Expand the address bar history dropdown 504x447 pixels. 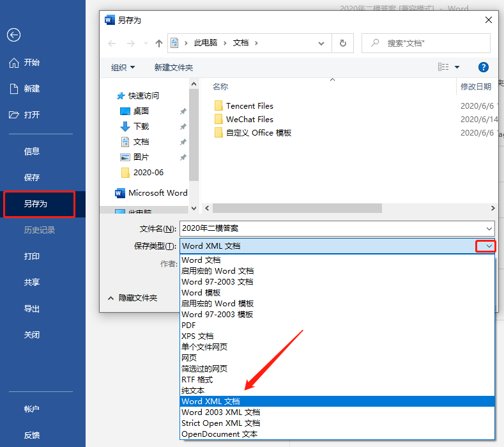(x=321, y=43)
